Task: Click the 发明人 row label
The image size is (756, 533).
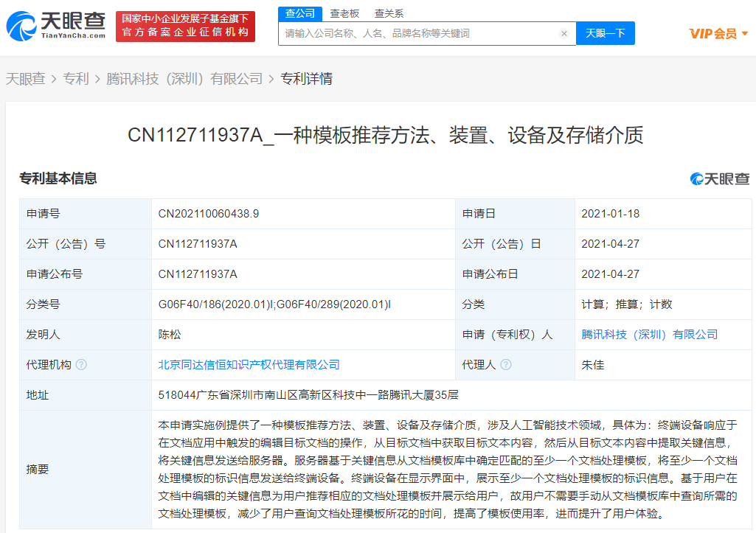Action: tap(43, 335)
